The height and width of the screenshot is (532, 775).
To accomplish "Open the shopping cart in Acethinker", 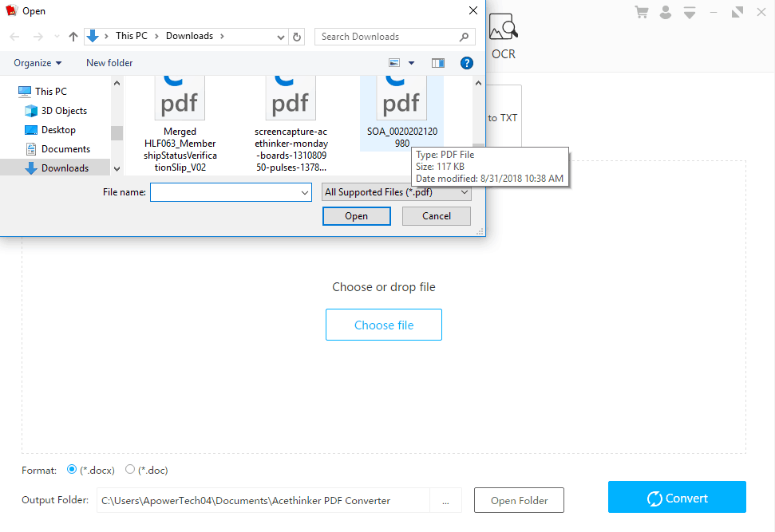I will point(642,12).
